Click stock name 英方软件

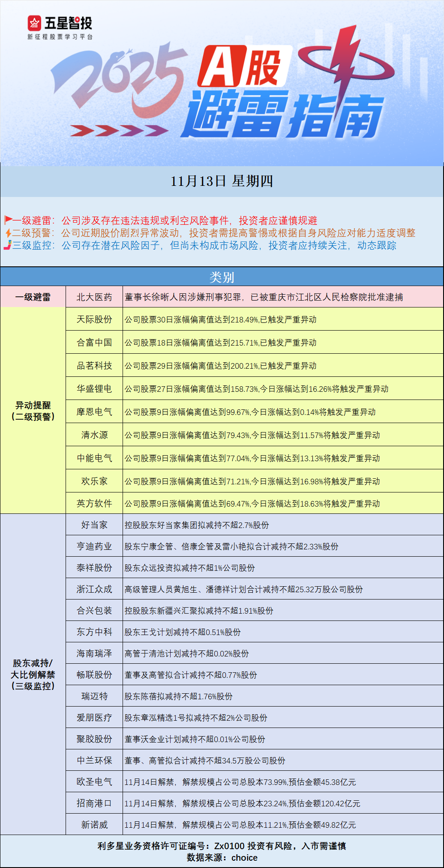click(x=94, y=503)
